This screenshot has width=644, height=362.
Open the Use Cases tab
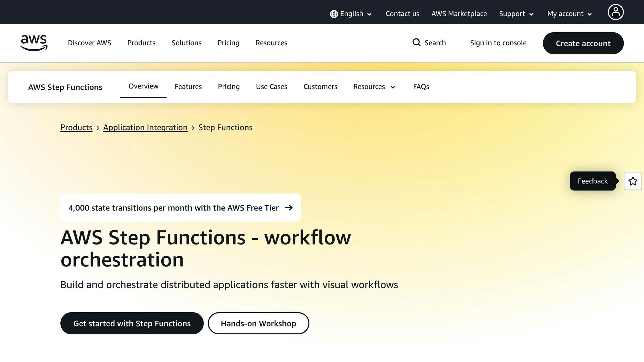tap(271, 86)
